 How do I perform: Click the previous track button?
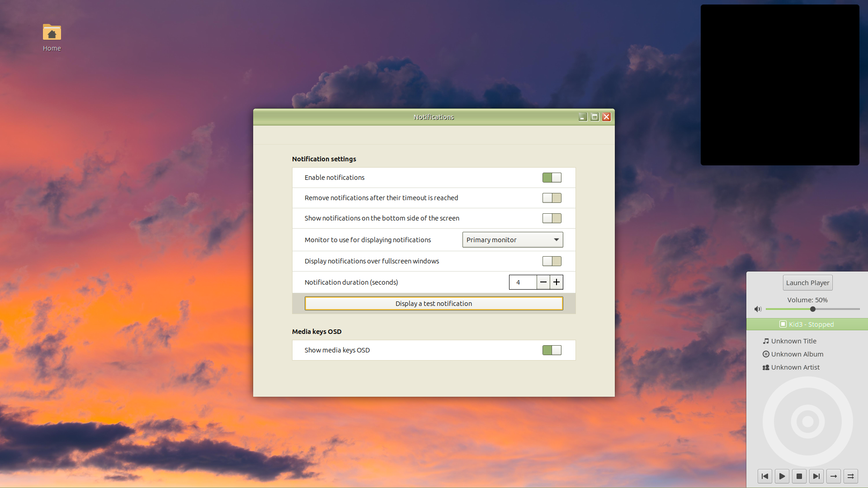click(765, 476)
